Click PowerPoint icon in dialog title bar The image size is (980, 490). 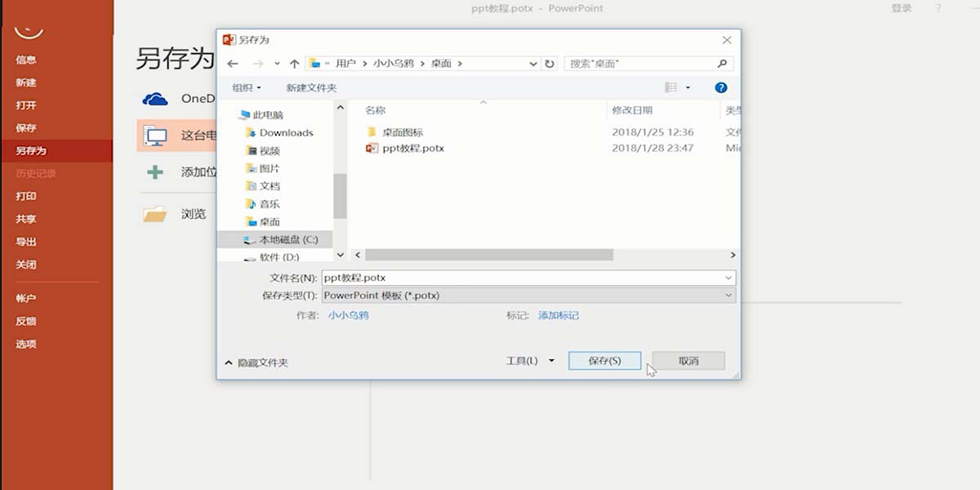pos(229,39)
